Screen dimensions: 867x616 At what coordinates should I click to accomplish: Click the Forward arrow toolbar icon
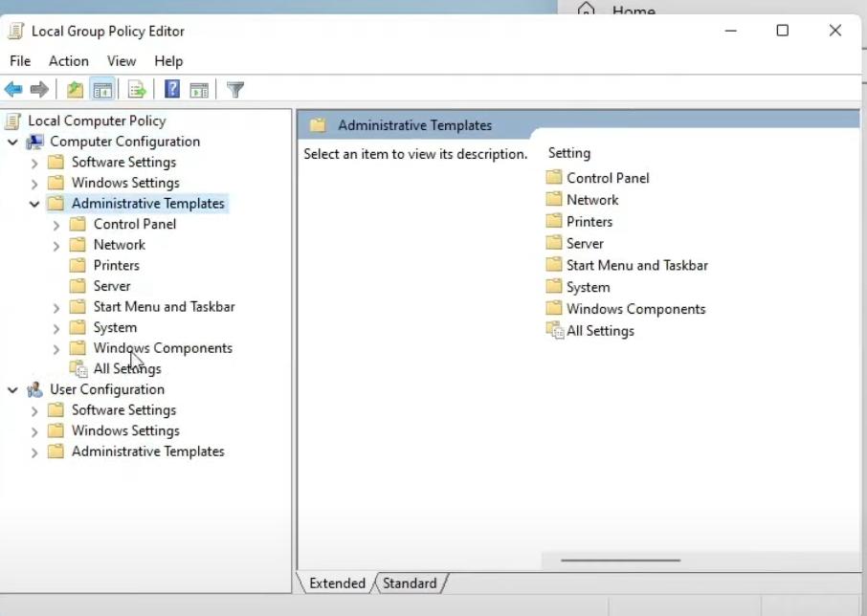tap(39, 89)
